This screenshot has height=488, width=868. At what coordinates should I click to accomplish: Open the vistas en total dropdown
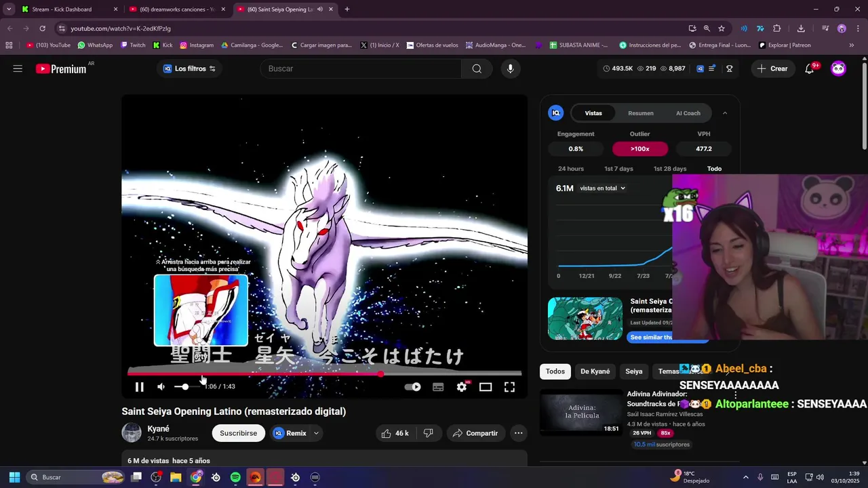tap(602, 188)
